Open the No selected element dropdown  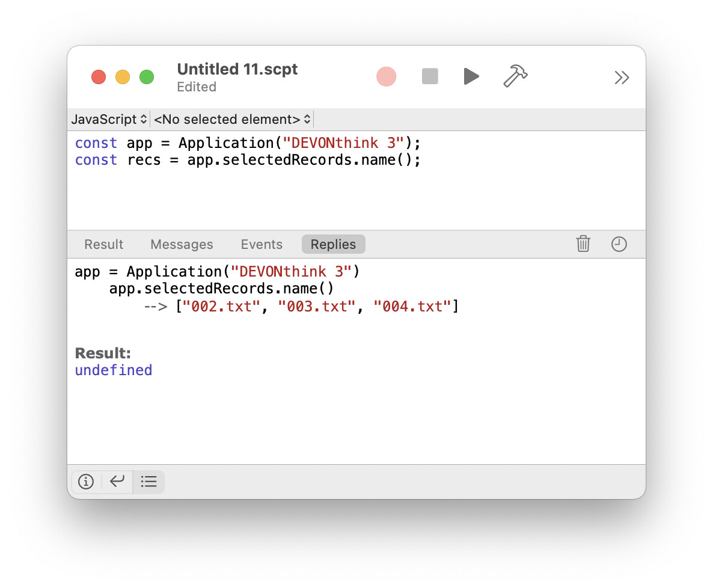tap(232, 119)
